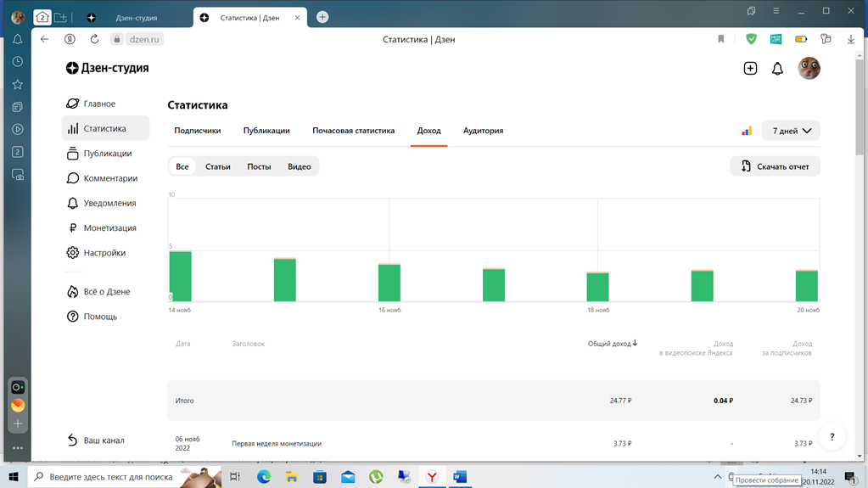Filter income by Видео
This screenshot has width=868, height=488.
[299, 166]
